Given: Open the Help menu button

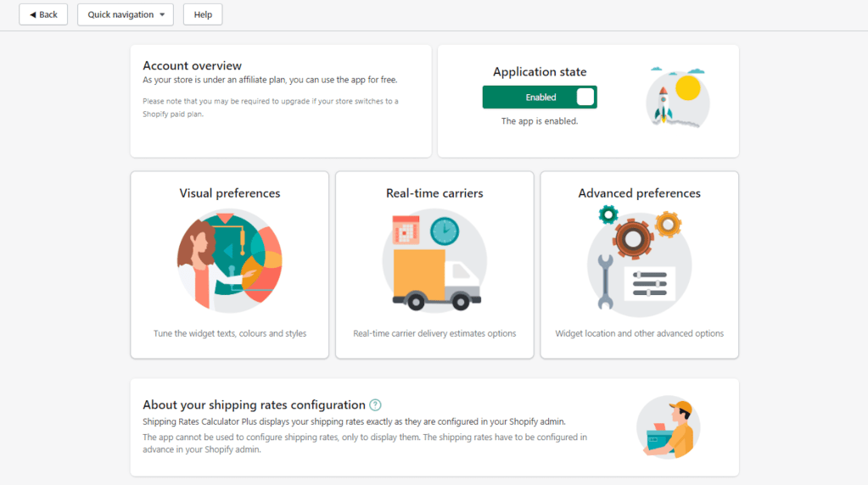Looking at the screenshot, I should point(203,14).
